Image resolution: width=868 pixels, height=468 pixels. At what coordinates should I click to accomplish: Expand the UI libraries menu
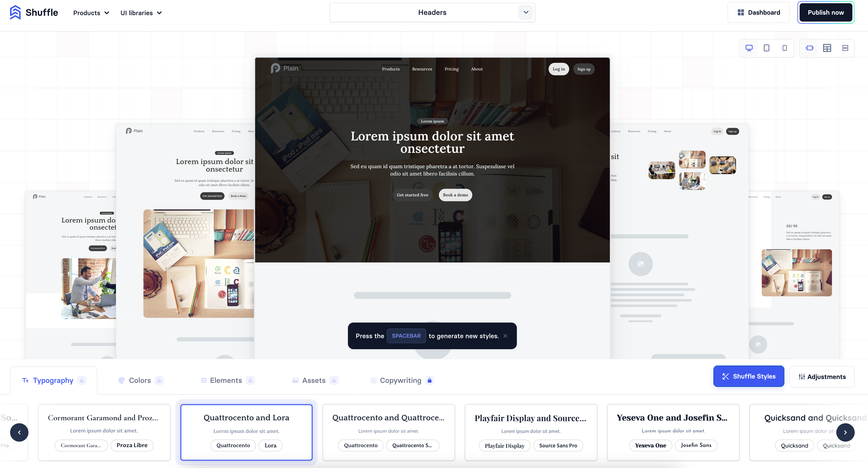point(140,13)
